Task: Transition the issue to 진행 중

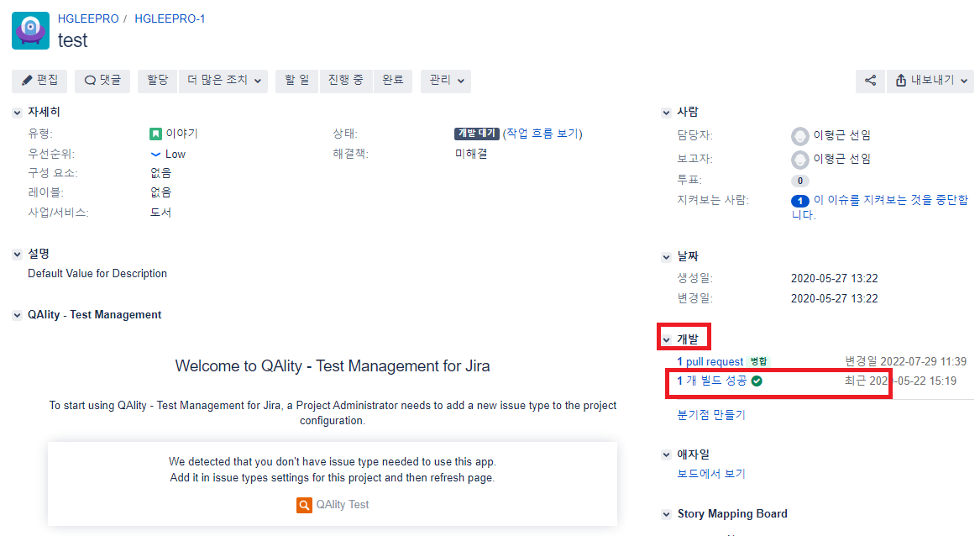Action: pos(346,81)
